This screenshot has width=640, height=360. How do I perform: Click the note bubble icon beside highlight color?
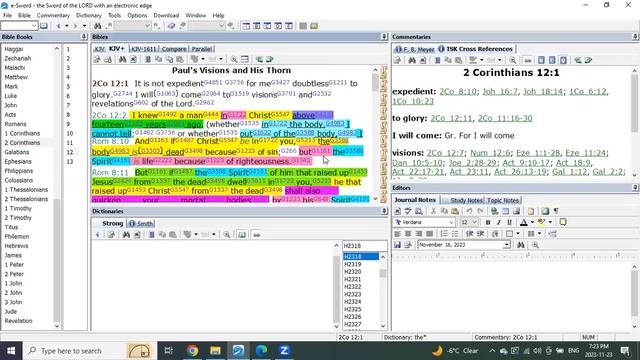tap(563, 222)
